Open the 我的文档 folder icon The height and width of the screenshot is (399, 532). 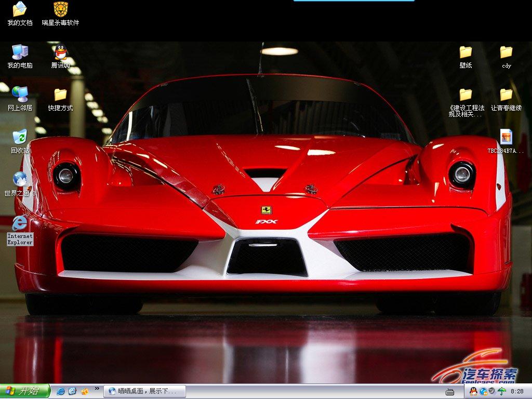(x=20, y=9)
